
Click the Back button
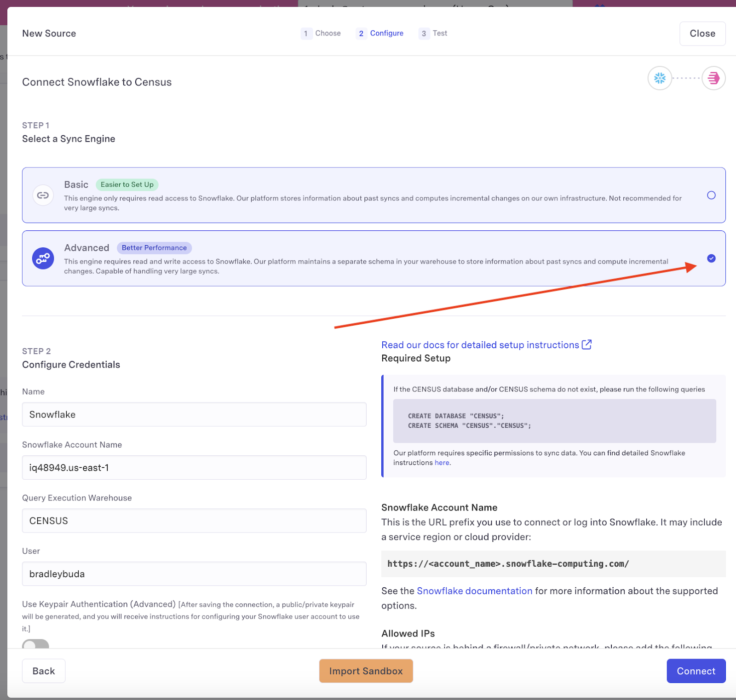click(x=44, y=671)
